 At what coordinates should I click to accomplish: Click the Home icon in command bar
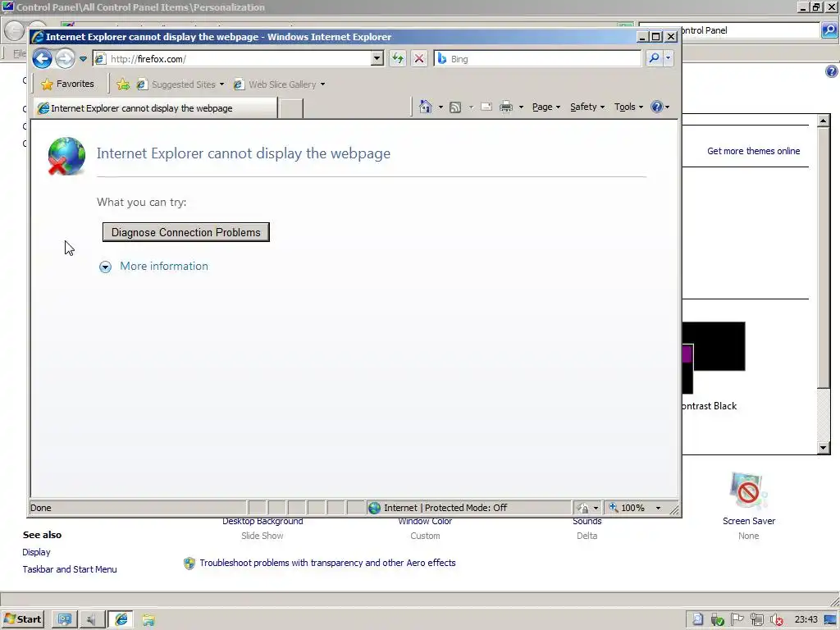click(x=426, y=107)
